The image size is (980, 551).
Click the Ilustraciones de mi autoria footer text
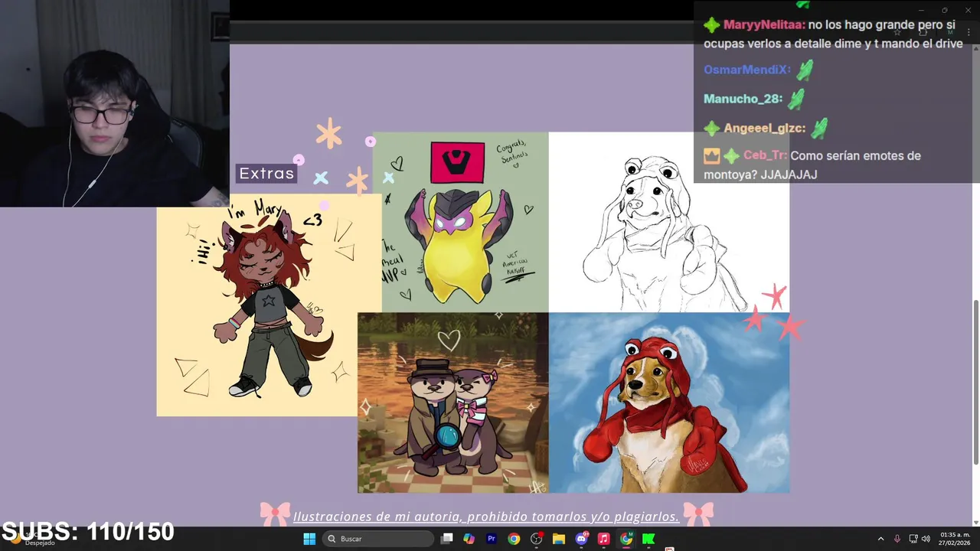486,517
